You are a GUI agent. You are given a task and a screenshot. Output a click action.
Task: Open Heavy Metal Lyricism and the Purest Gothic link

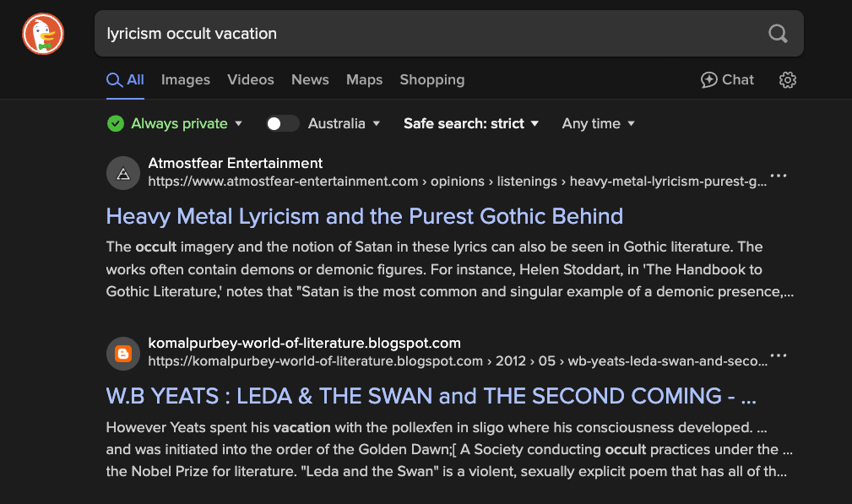click(365, 216)
